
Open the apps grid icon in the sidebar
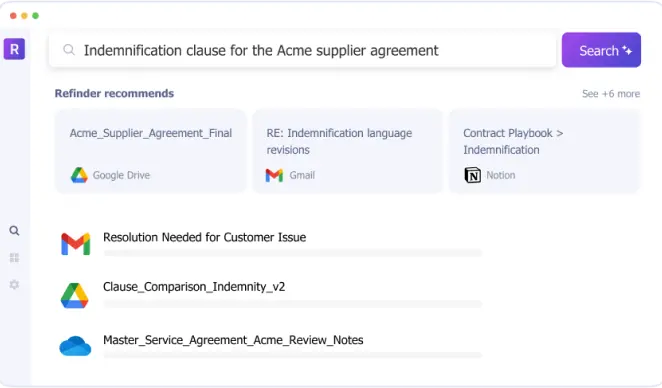14,258
